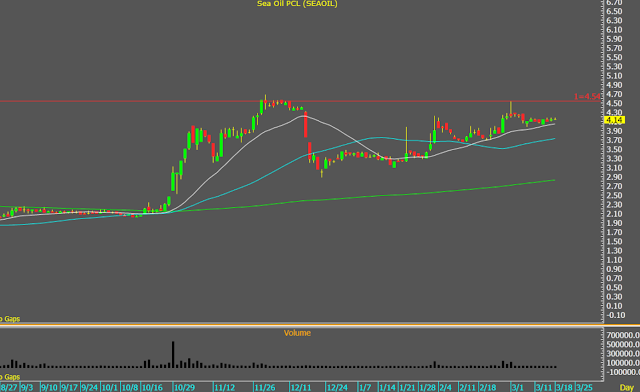Viewport: 640px width, 392px height.
Task: Click the 1/7 date label
Action: coord(365,387)
